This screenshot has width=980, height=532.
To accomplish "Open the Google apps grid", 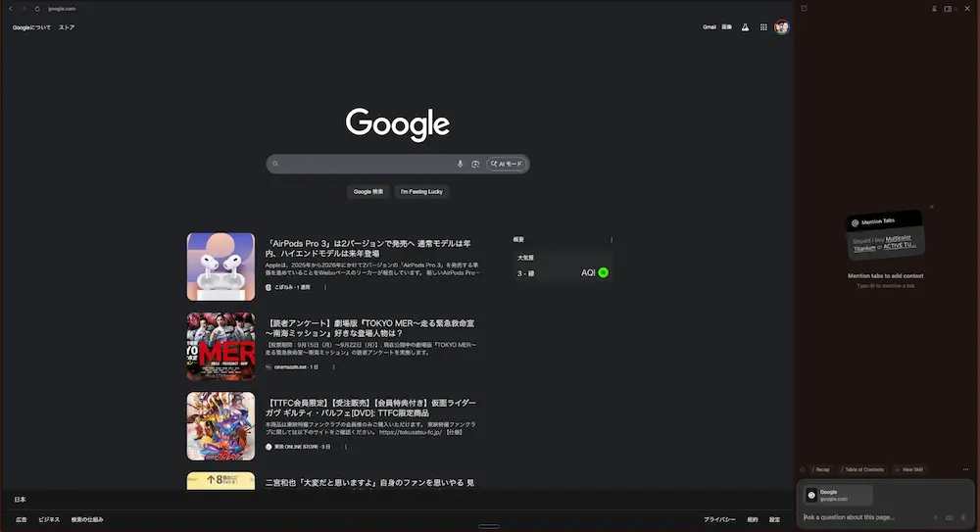I will [763, 26].
